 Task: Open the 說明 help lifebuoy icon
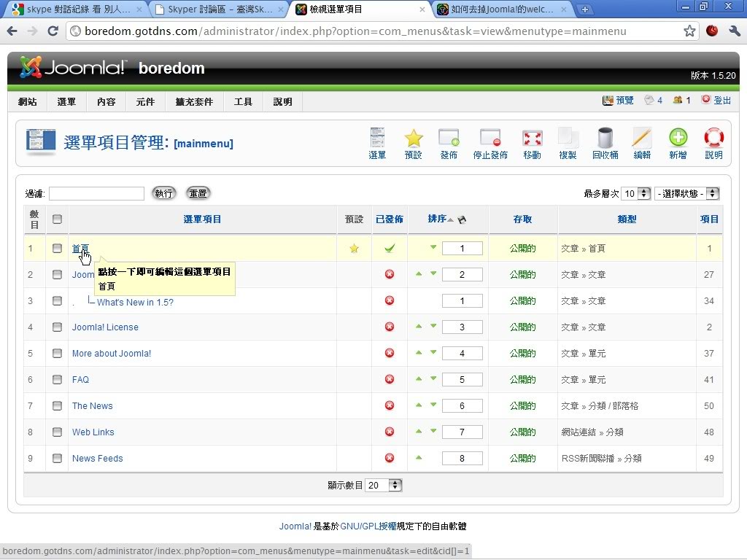tap(713, 144)
